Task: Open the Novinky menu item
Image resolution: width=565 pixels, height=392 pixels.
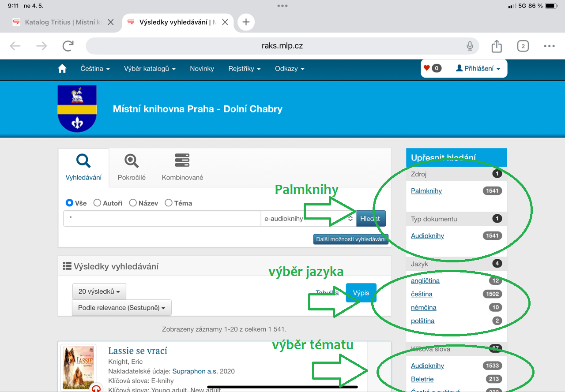Action: coord(202,69)
